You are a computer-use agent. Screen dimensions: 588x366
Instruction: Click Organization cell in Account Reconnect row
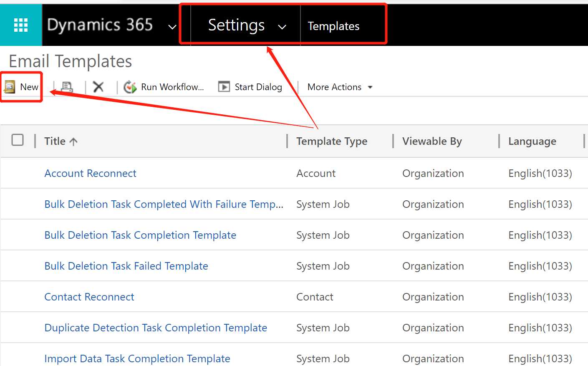433,173
